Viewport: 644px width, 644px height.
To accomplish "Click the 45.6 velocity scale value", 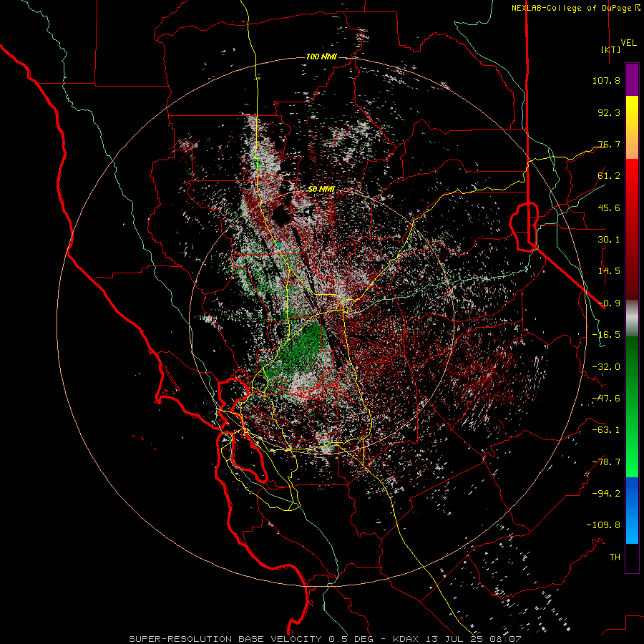I will click(x=609, y=208).
